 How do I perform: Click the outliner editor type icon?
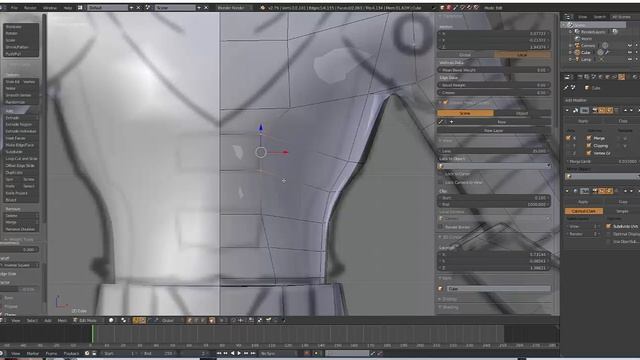tap(568, 17)
